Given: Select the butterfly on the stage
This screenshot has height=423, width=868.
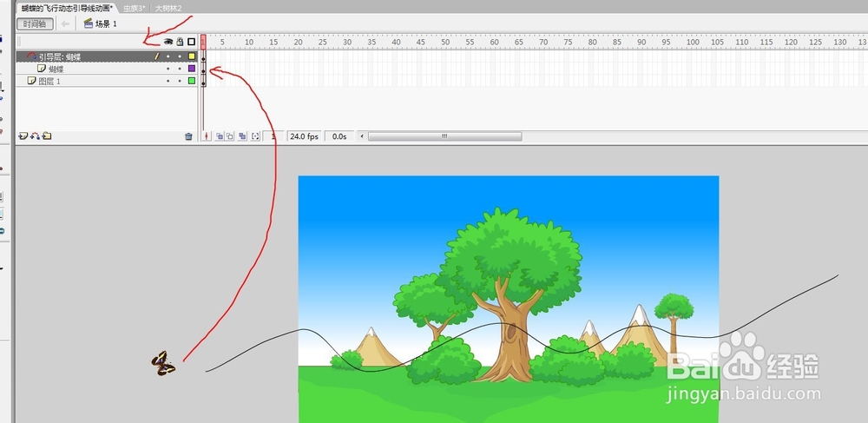Looking at the screenshot, I should (163, 363).
